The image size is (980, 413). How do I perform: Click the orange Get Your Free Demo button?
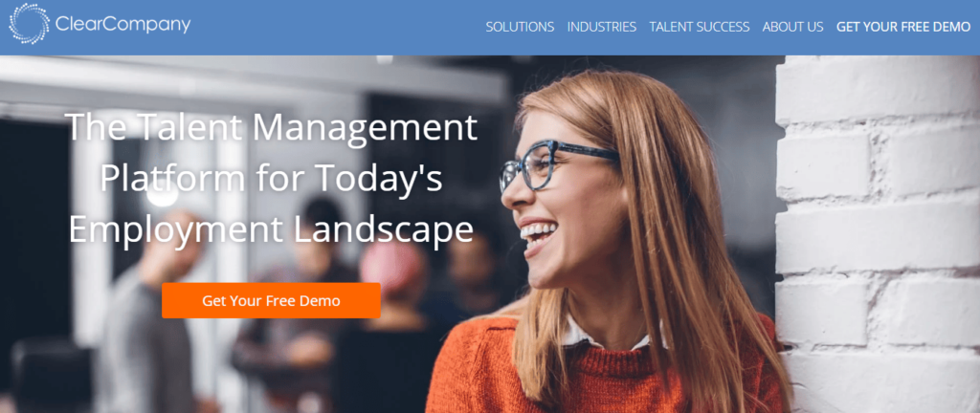click(271, 301)
